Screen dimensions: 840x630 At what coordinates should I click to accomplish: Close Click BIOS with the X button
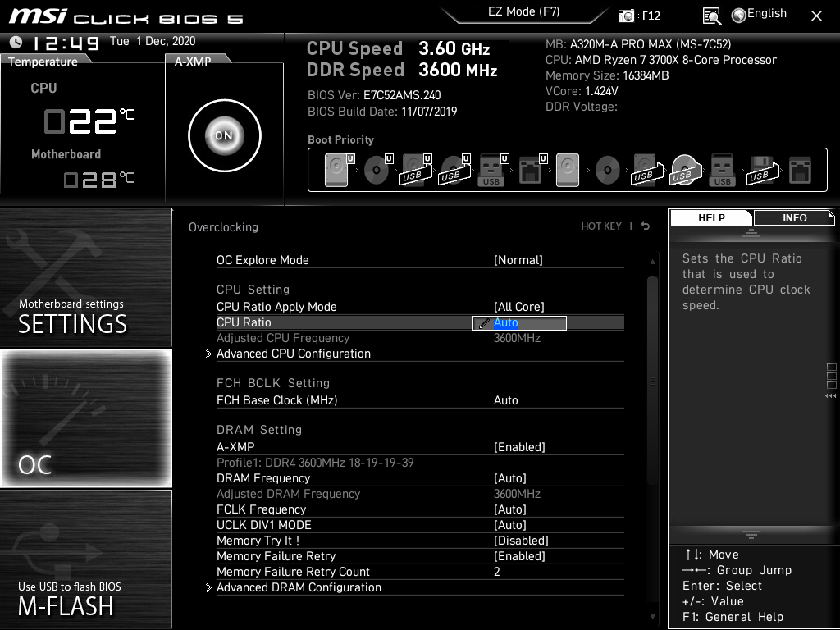(816, 16)
